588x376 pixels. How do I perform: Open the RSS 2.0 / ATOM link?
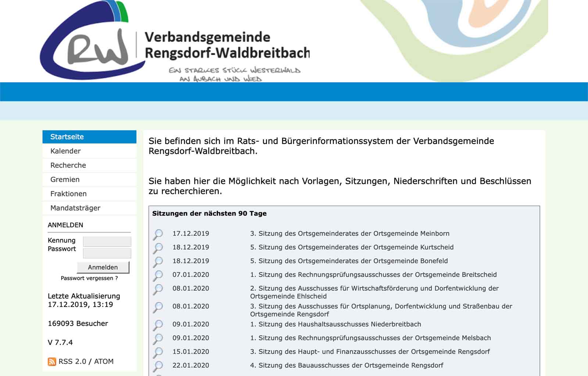[86, 362]
